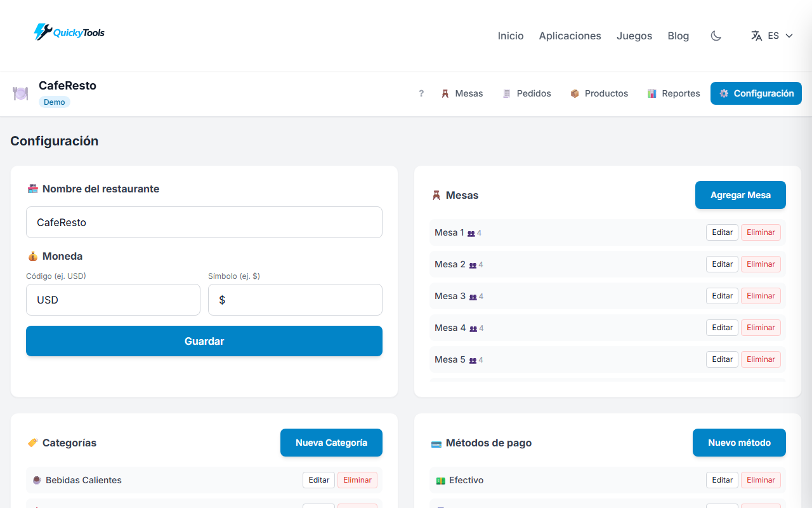The height and width of the screenshot is (508, 812).
Task: Click the Productos package icon
Action: [x=575, y=93]
